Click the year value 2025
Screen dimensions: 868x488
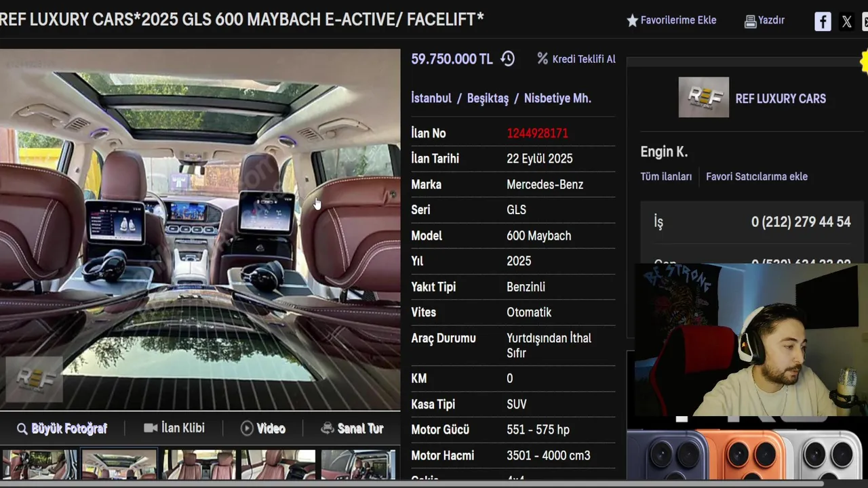(x=519, y=261)
